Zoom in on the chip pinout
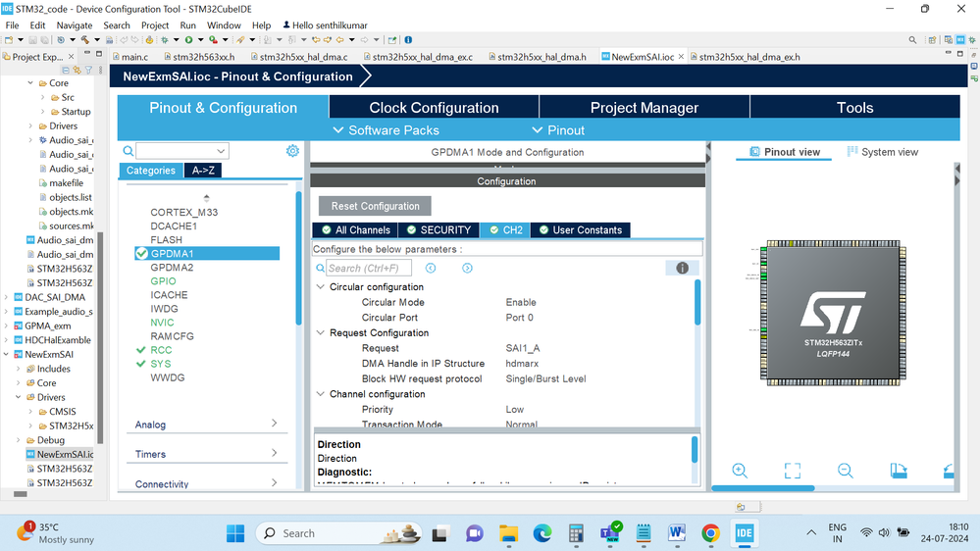Viewport: 980px width, 551px height. (x=740, y=471)
